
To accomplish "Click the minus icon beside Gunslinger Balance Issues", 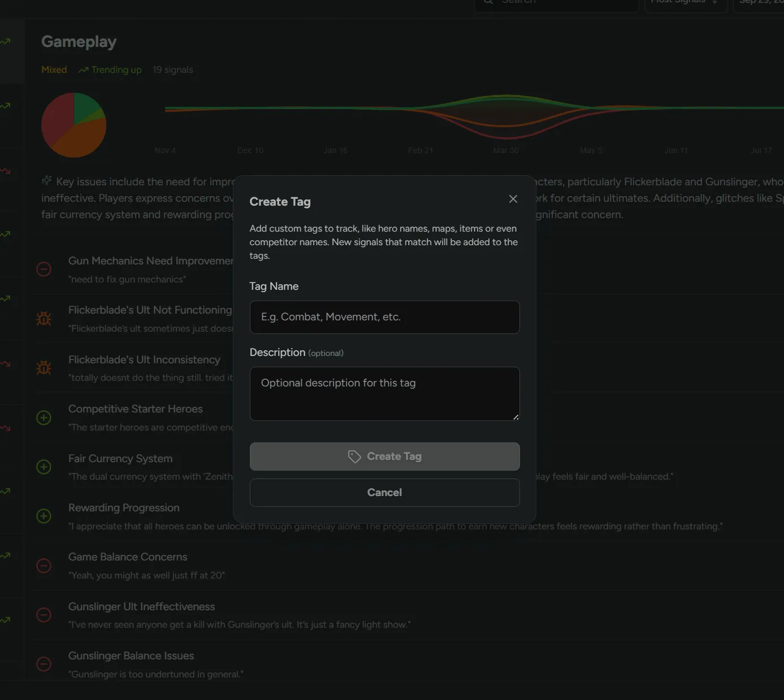I will point(44,664).
